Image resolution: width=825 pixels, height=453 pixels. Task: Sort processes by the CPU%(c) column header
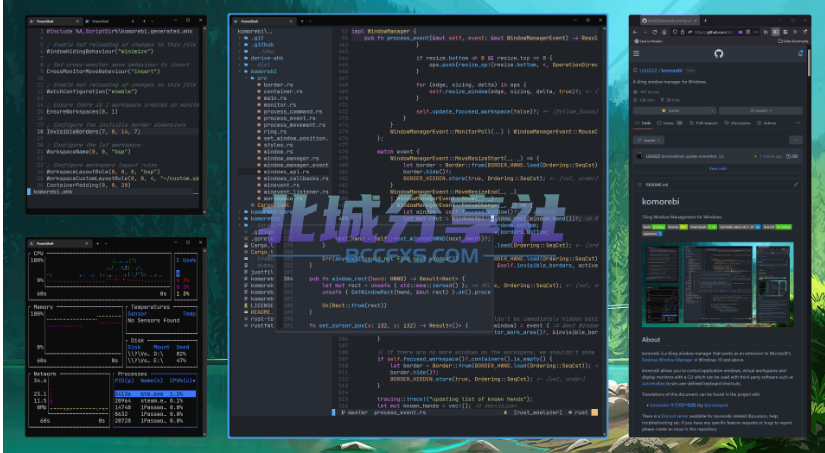pos(185,380)
